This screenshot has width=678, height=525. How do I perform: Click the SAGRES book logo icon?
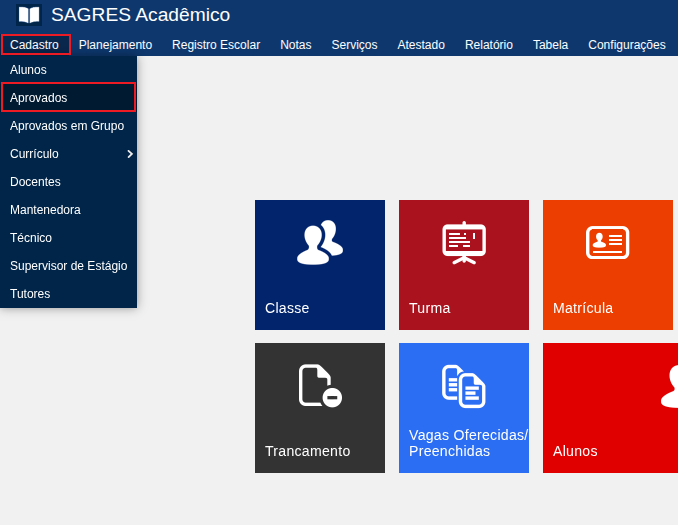point(29,15)
